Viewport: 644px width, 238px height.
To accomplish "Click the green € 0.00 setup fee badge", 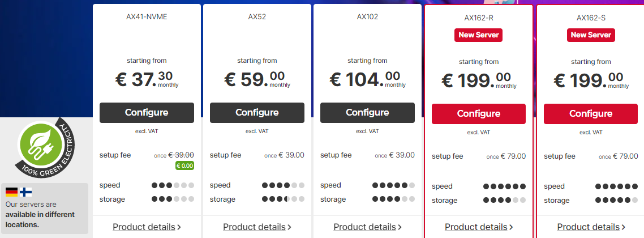I will tap(184, 165).
